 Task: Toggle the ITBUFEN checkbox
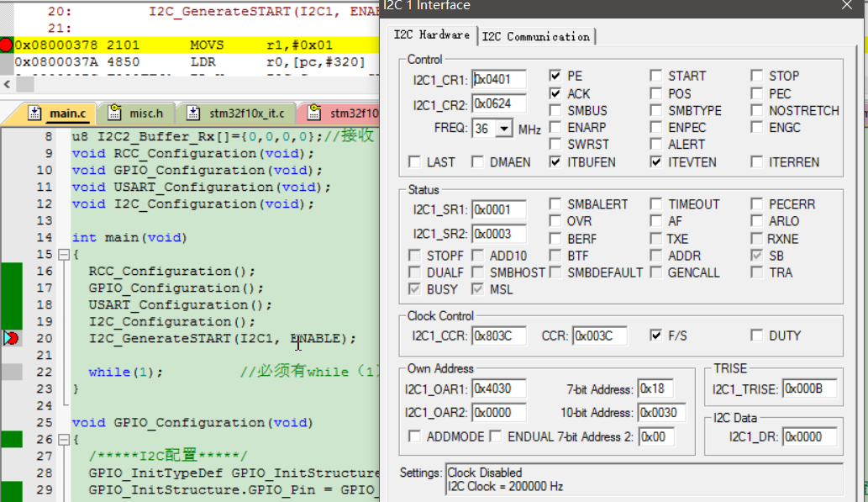tap(555, 161)
